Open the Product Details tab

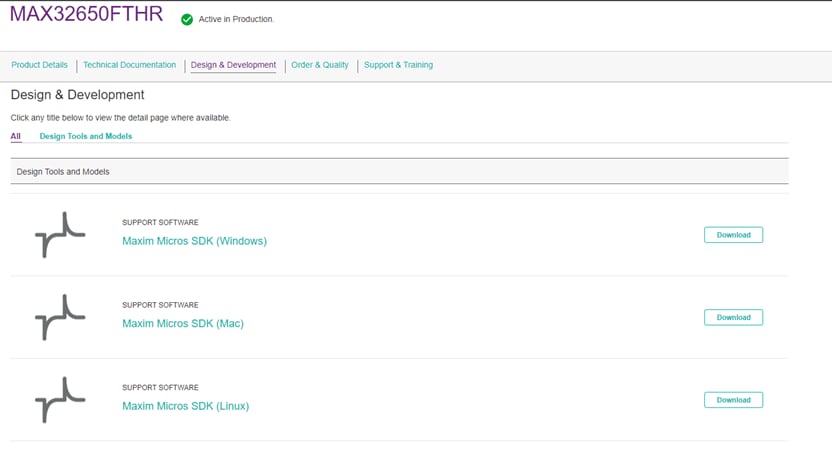(x=40, y=65)
